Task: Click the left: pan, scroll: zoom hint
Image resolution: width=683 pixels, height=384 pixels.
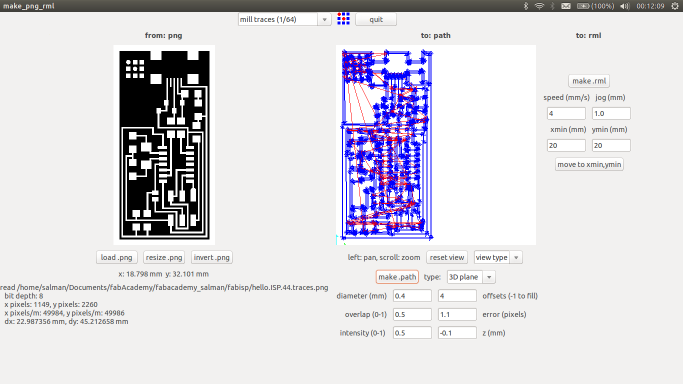Action: point(384,257)
